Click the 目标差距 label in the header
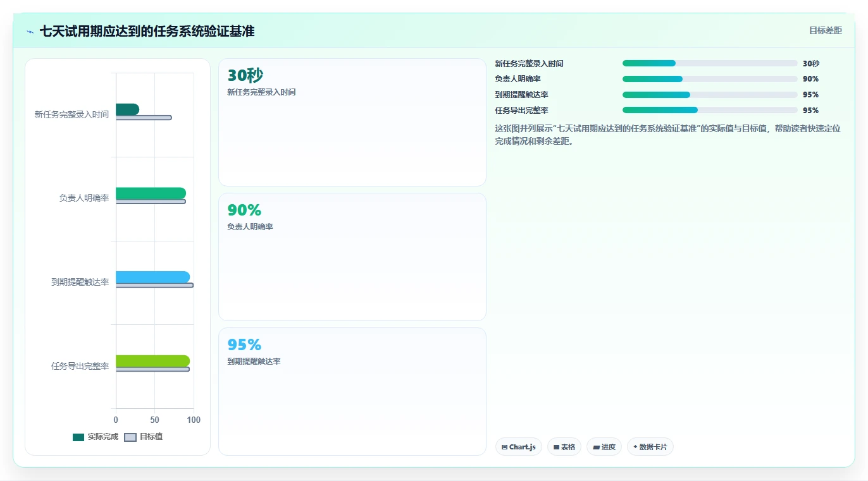 (826, 30)
